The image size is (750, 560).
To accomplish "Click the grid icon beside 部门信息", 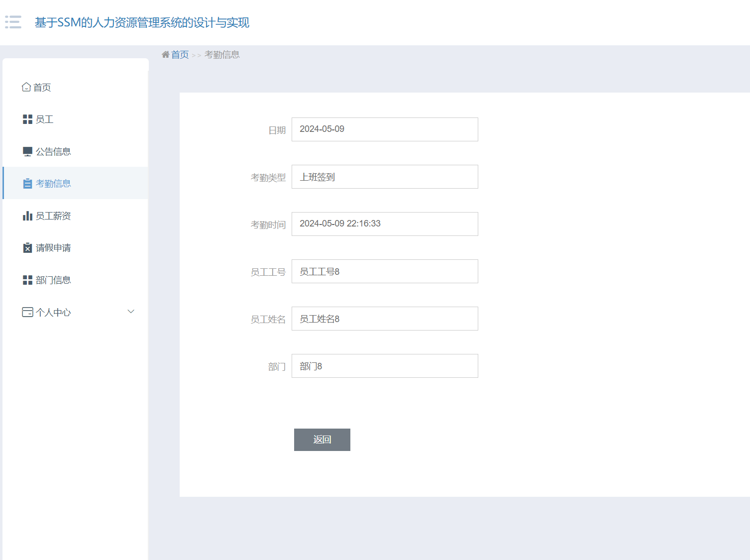I will click(x=27, y=280).
